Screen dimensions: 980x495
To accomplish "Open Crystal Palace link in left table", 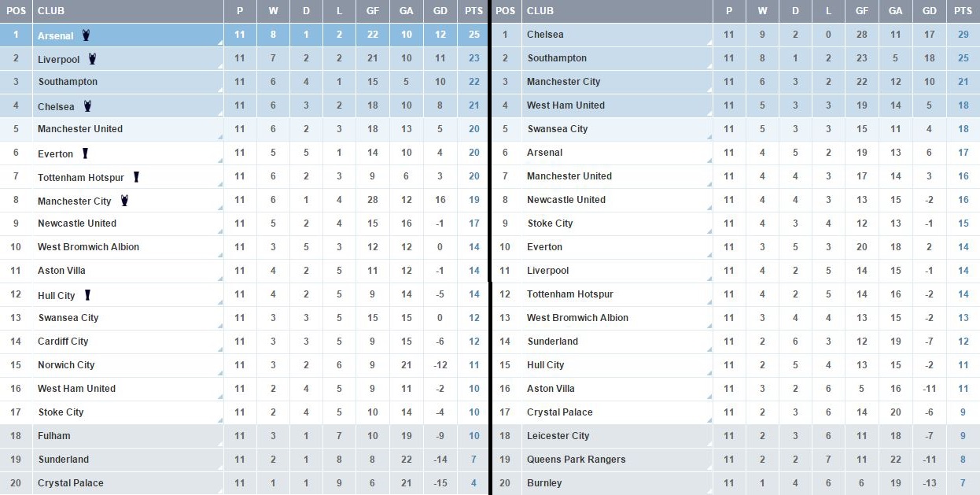I will (70, 483).
